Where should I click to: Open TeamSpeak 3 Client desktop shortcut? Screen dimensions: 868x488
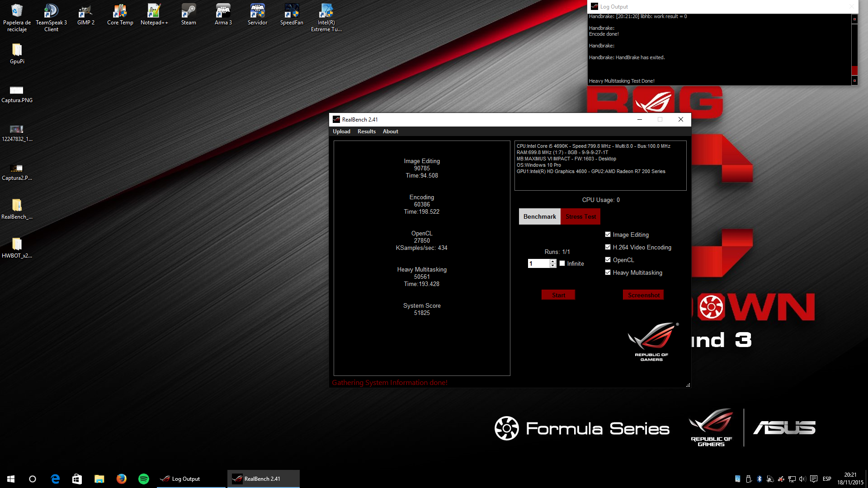(x=51, y=18)
